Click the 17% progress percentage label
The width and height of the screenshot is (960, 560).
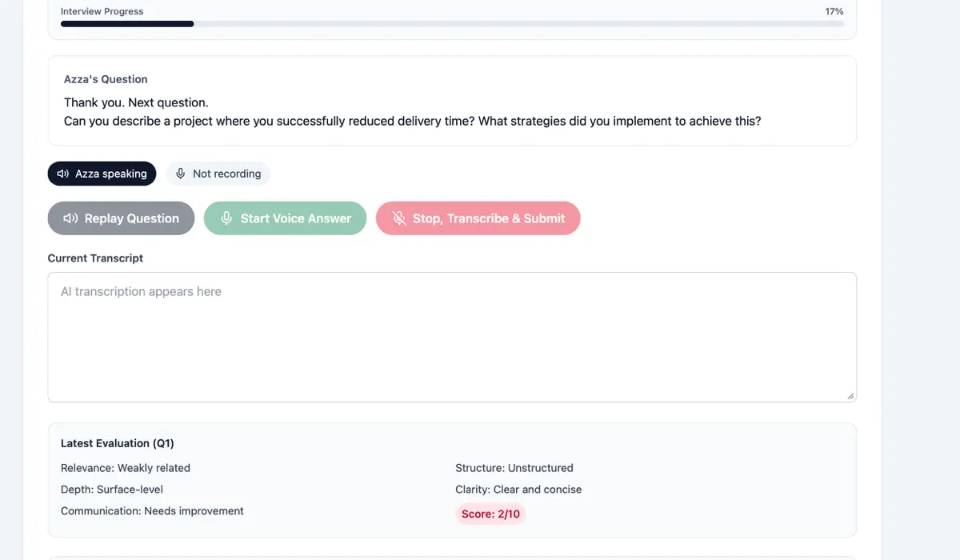tap(834, 11)
